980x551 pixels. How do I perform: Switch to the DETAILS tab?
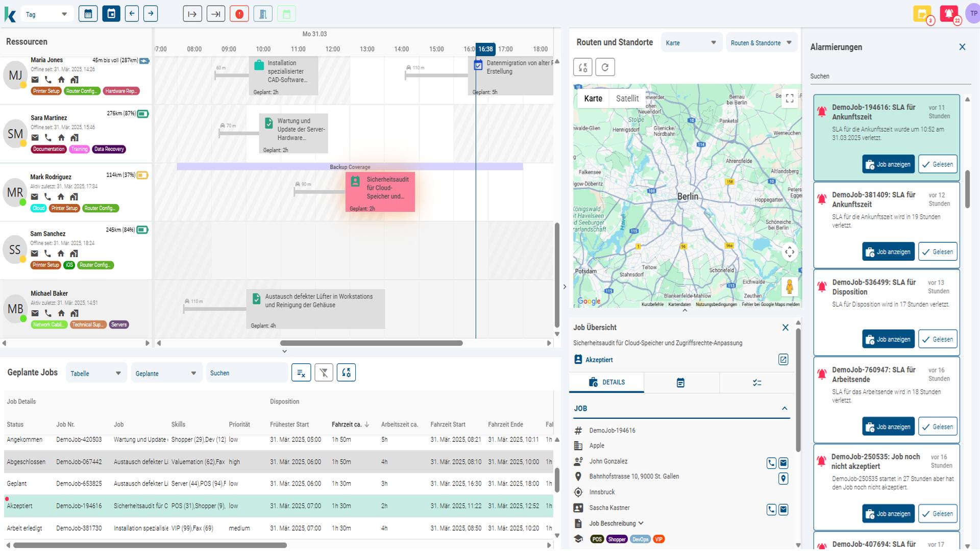[x=606, y=382]
